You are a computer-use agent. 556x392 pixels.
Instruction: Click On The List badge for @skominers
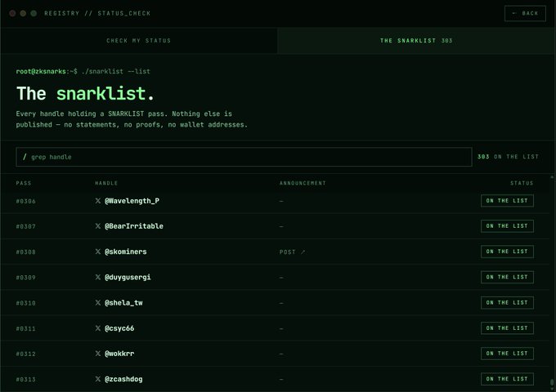[507, 252]
